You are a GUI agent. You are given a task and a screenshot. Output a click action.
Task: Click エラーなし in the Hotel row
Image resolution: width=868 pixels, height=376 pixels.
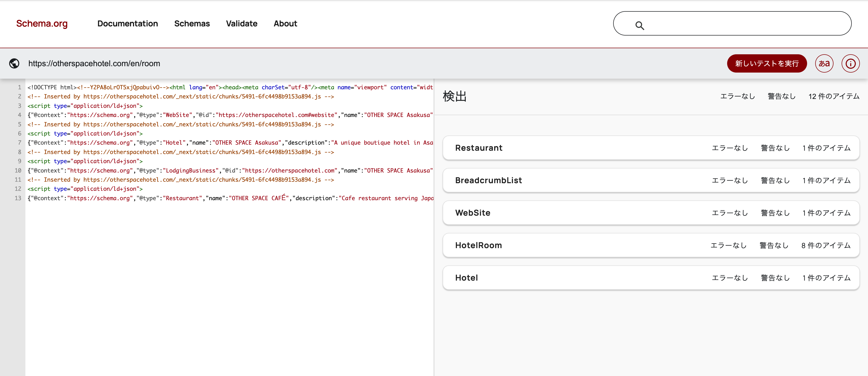(730, 278)
